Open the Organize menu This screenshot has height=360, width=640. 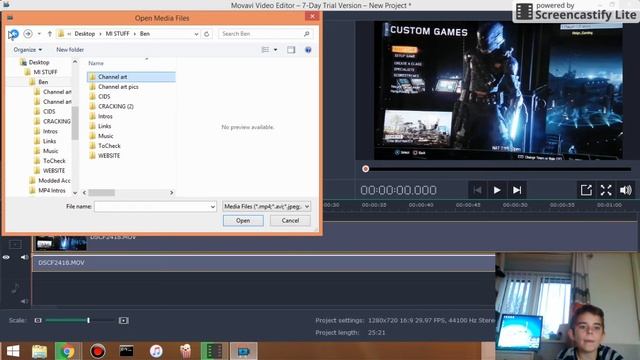pos(27,50)
